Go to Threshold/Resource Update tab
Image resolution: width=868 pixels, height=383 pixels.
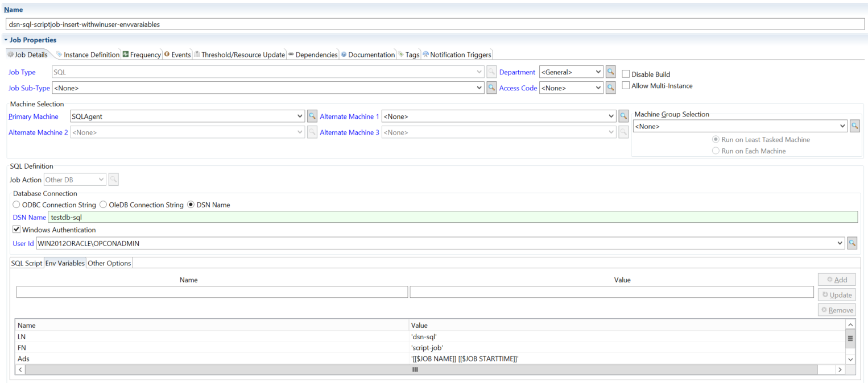(239, 55)
